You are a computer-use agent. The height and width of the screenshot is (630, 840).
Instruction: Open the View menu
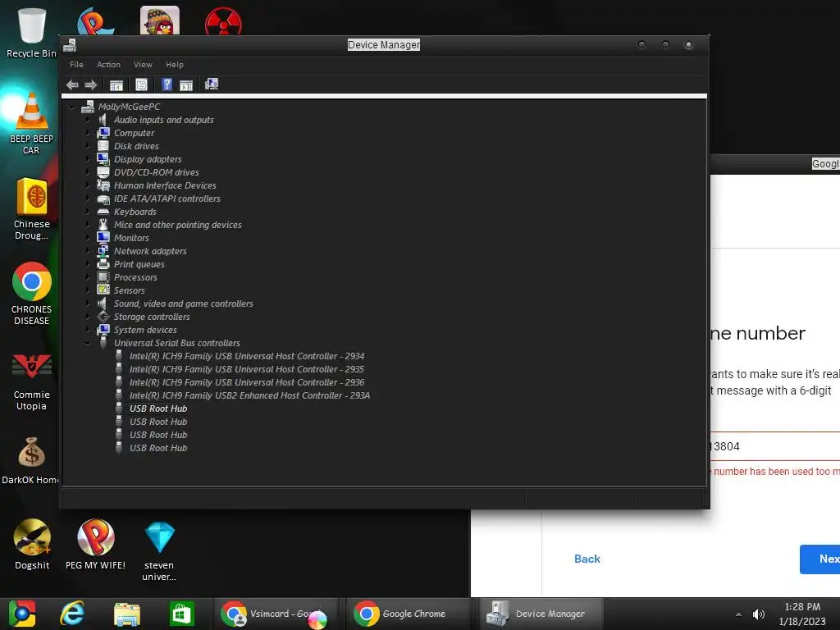point(143,64)
